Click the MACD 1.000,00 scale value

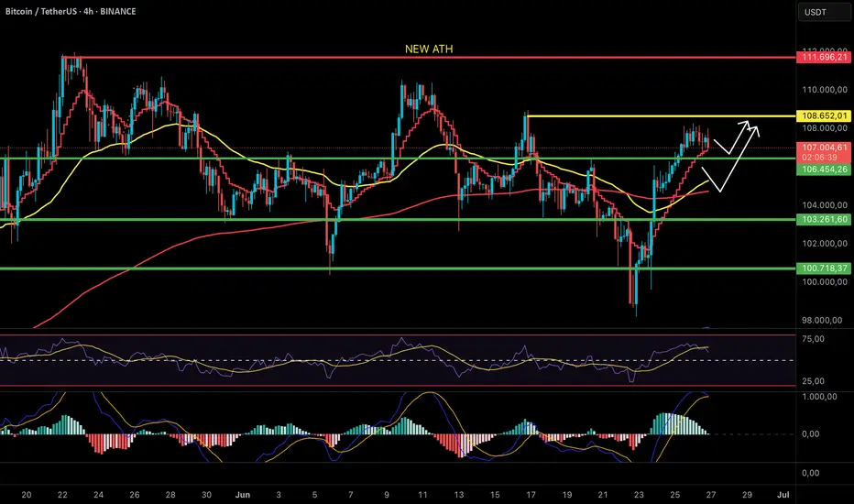click(x=819, y=397)
